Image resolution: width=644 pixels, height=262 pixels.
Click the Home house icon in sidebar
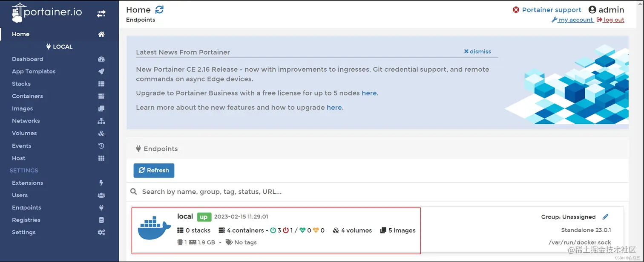pyautogui.click(x=101, y=34)
